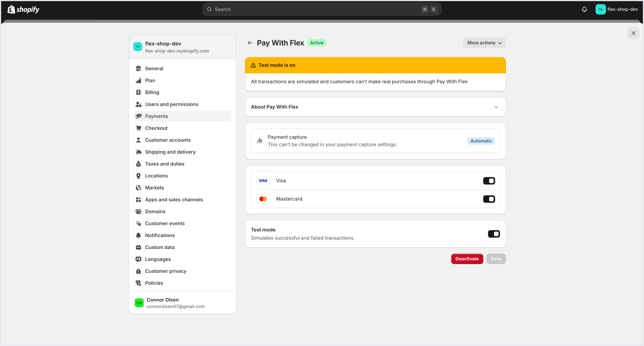
Task: Toggle the Visa payment method
Action: click(489, 181)
